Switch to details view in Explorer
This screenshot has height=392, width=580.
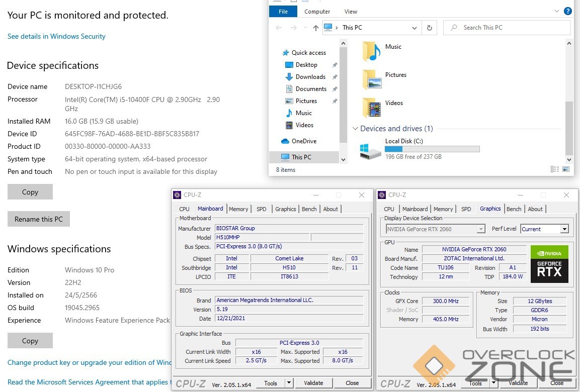coord(555,170)
